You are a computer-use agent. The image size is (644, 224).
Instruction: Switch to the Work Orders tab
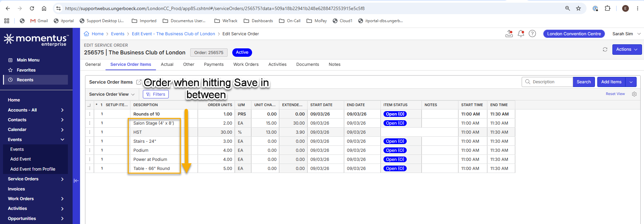click(x=246, y=64)
